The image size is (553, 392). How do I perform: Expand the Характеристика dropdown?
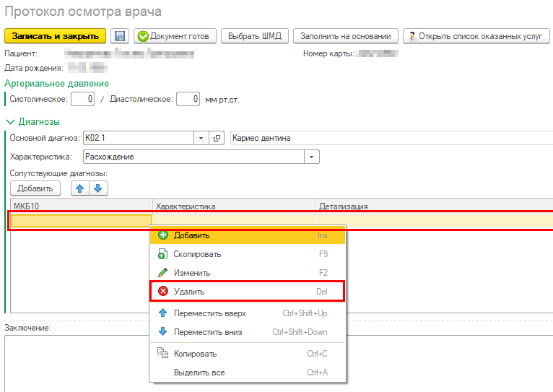[x=312, y=157]
